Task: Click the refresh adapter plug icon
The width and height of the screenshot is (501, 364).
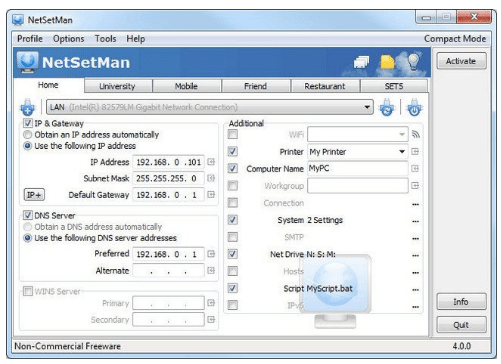Action: [x=387, y=107]
